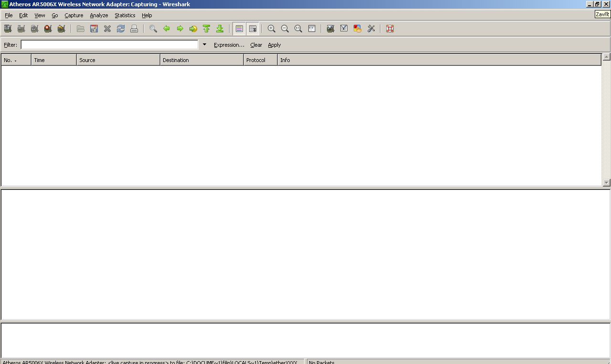The image size is (611, 364).
Task: Reset zoom to normal size icon
Action: tap(298, 29)
